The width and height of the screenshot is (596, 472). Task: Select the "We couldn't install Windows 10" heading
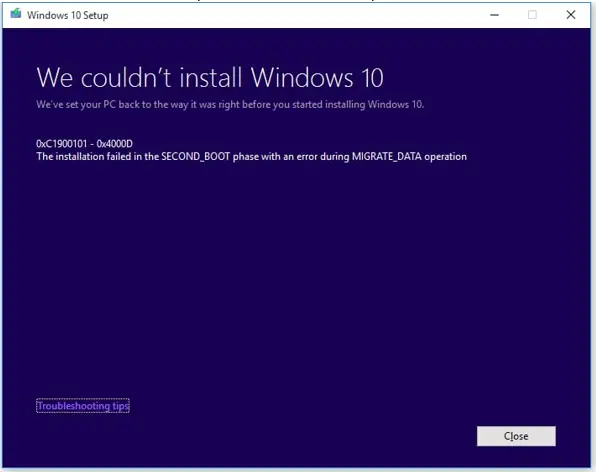(210, 78)
